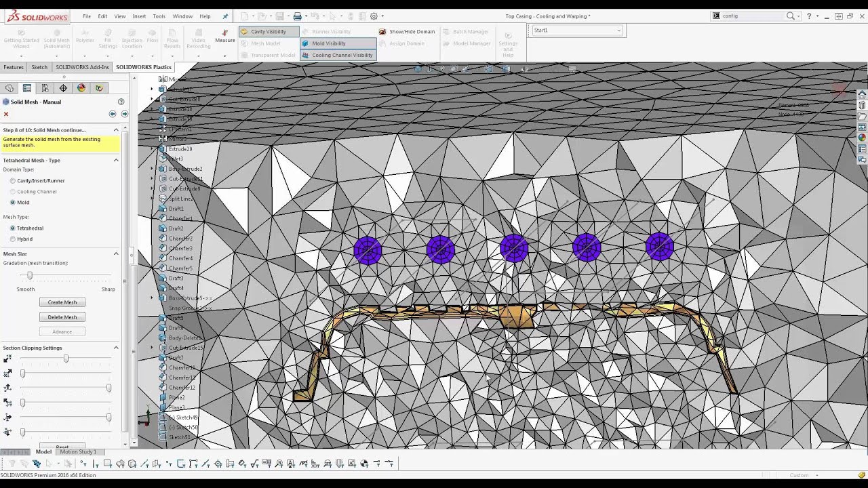Open Design Library icon in task pane

point(862,106)
